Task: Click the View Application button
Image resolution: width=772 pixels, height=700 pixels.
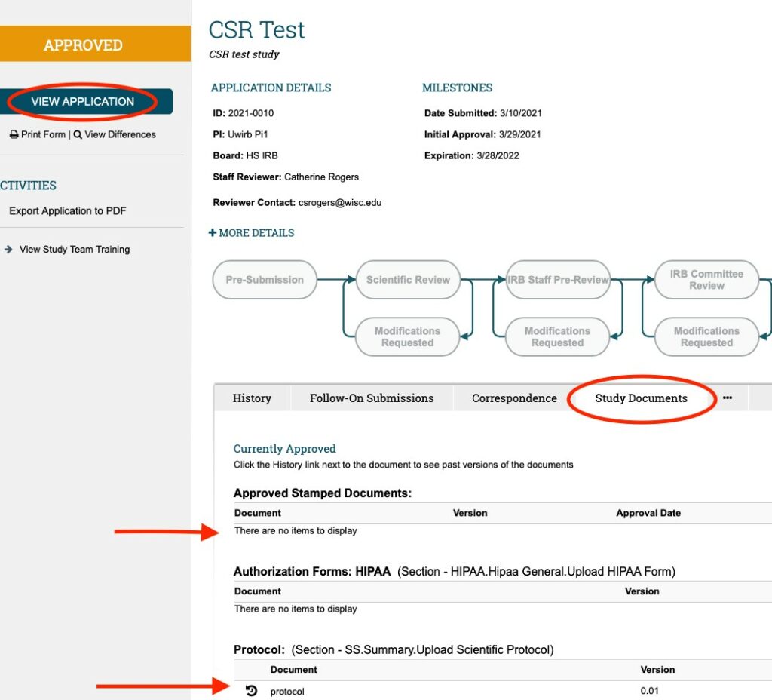Action: coord(83,102)
